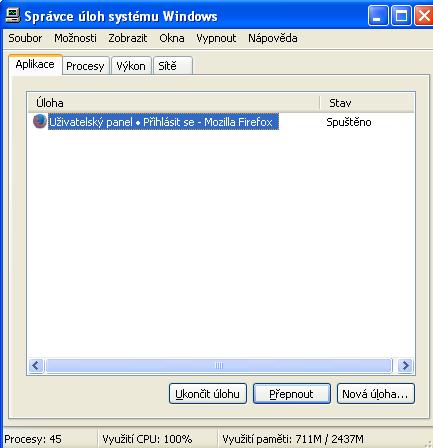Close the Task Manager window
The height and width of the screenshot is (448, 433).
(x=423, y=16)
